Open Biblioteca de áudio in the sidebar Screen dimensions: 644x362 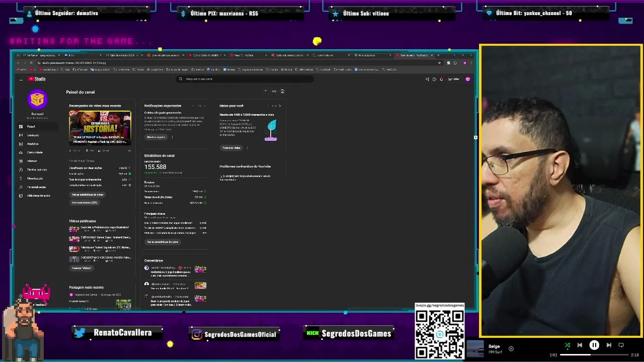[x=38, y=196]
